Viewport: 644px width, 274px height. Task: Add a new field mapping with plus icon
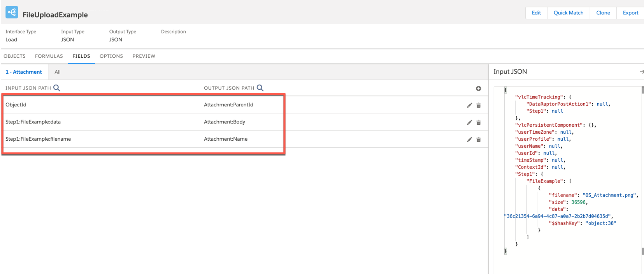coord(478,88)
